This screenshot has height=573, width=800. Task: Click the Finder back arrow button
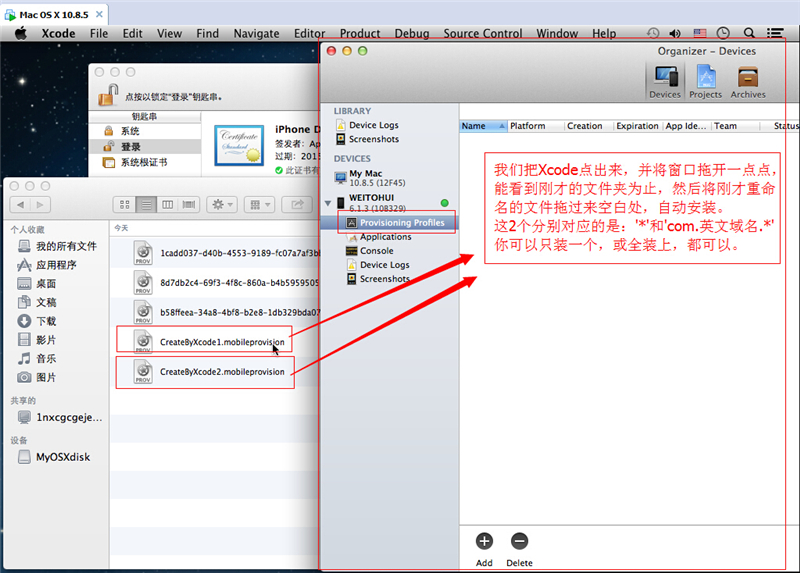[20, 205]
